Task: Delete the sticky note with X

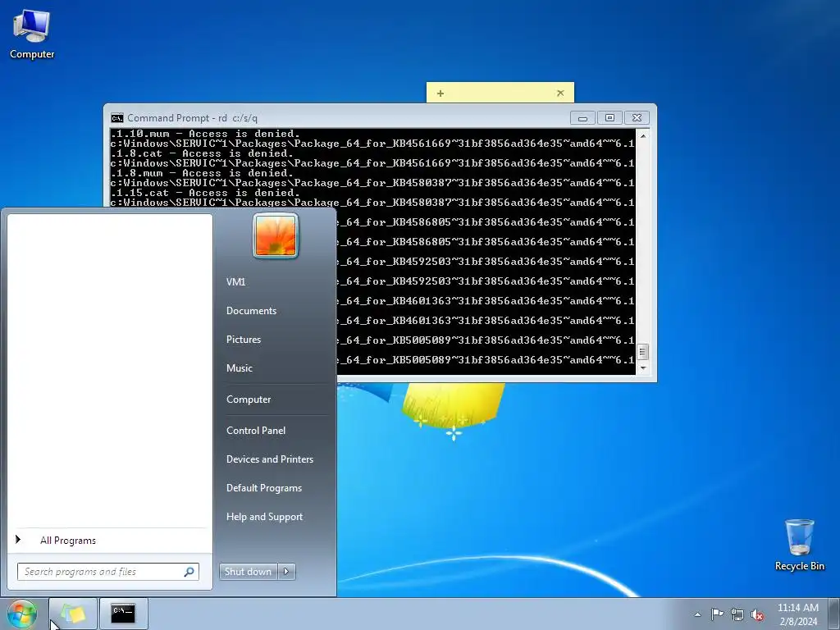Action: click(560, 94)
